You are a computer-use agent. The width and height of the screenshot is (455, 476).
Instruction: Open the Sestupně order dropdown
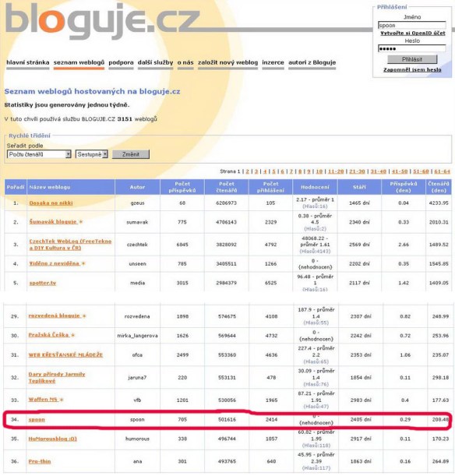[x=92, y=154]
